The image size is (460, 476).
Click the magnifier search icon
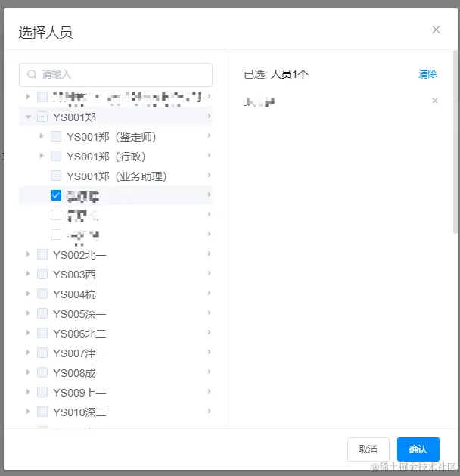pyautogui.click(x=32, y=74)
